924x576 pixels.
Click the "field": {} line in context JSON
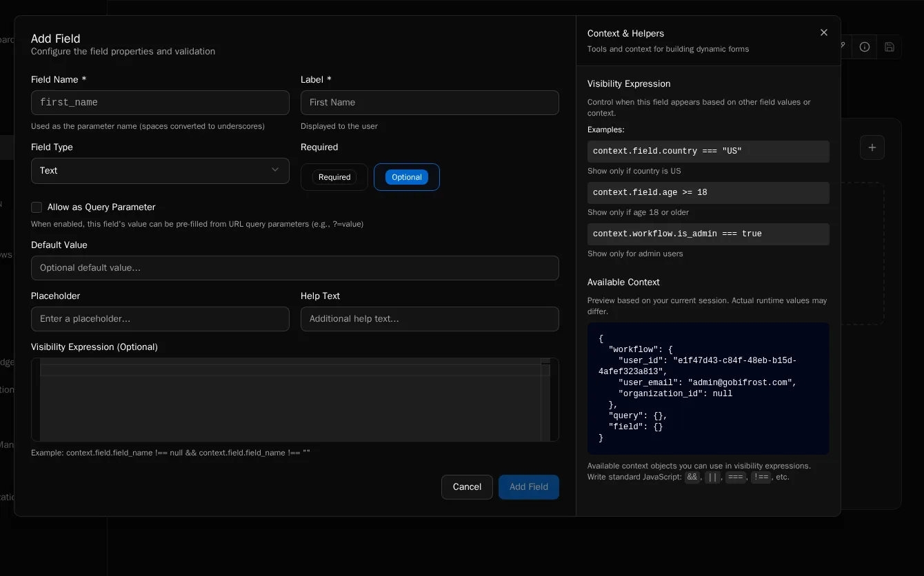(636, 427)
